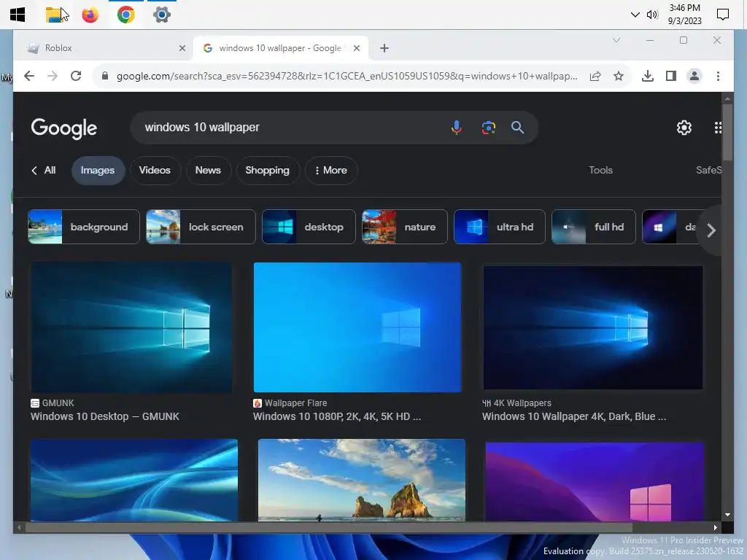Image resolution: width=747 pixels, height=560 pixels.
Task: Open Chrome profile avatar
Action: pyautogui.click(x=694, y=76)
